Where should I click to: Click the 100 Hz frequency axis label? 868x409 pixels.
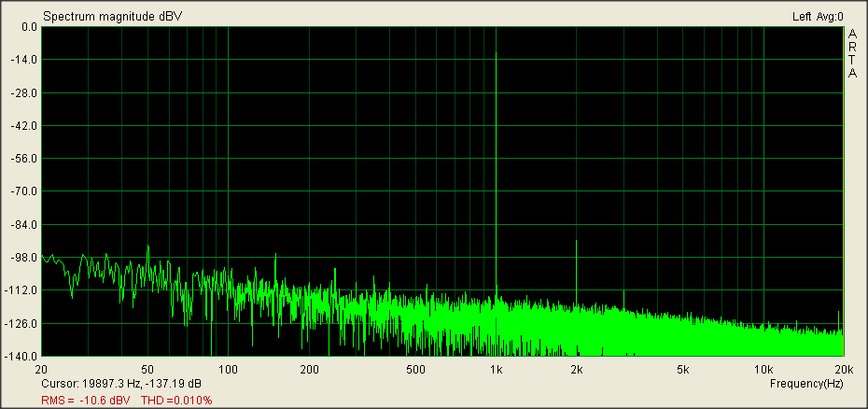[x=228, y=370]
